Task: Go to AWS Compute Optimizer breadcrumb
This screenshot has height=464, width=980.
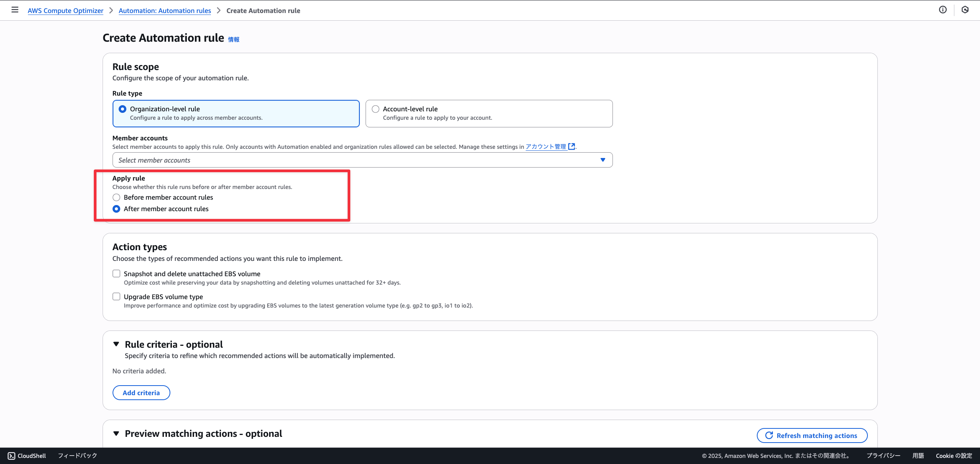Action: click(x=65, y=11)
